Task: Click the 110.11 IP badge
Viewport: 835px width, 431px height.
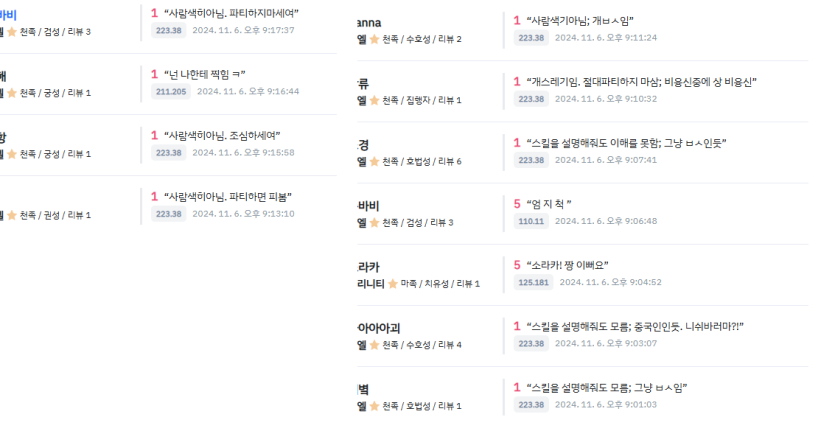Action: (531, 221)
